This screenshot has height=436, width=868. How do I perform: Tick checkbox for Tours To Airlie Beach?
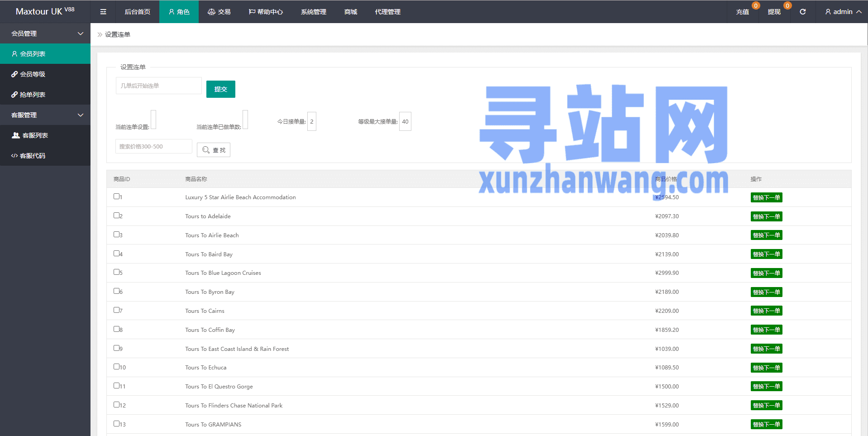[116, 235]
